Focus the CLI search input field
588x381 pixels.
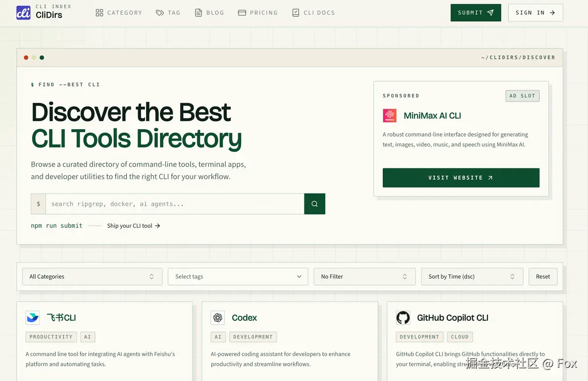coord(174,204)
